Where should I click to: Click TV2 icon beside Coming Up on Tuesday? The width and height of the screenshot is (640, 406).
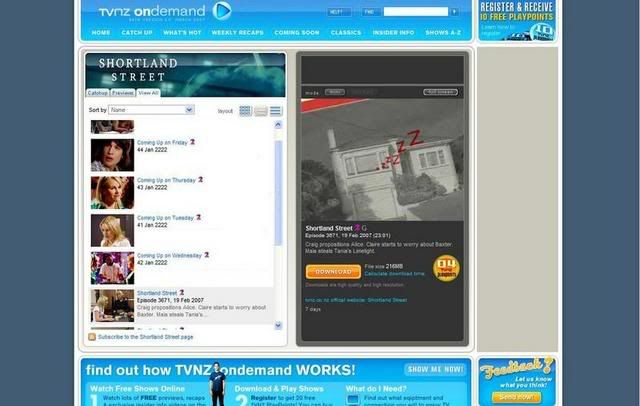point(198,217)
